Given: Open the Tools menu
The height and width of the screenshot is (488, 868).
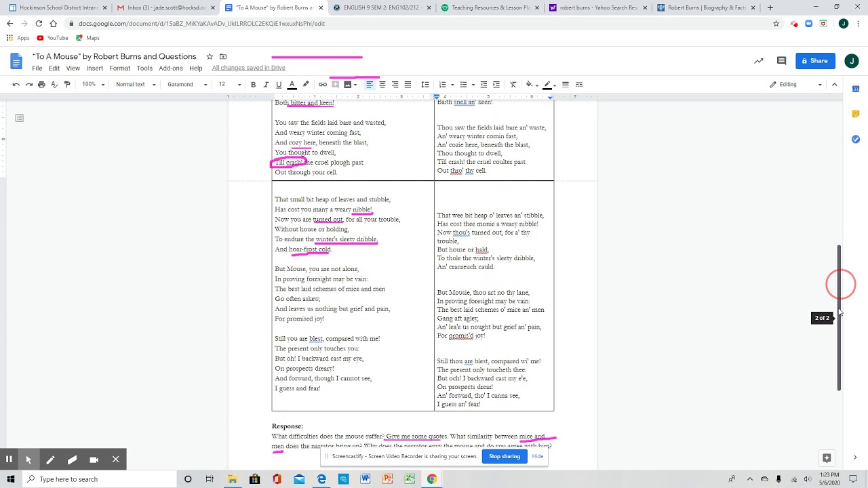Looking at the screenshot, I should pyautogui.click(x=144, y=68).
